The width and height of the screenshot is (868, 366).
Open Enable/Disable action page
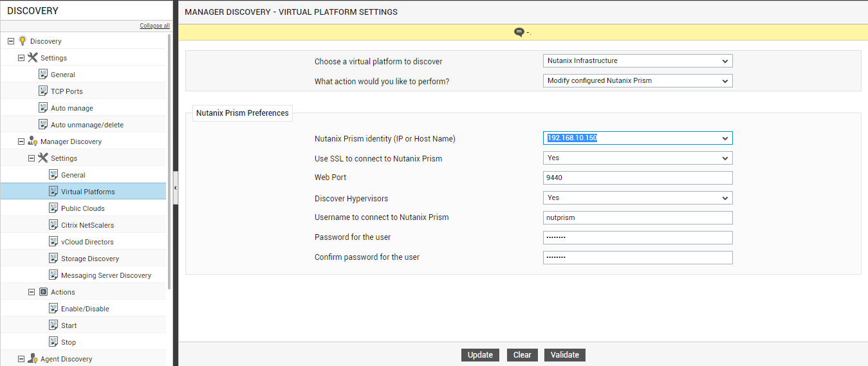coord(85,308)
